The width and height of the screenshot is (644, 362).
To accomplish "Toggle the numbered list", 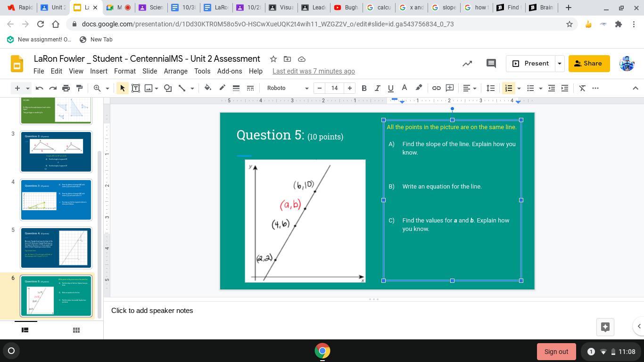I will tap(508, 88).
